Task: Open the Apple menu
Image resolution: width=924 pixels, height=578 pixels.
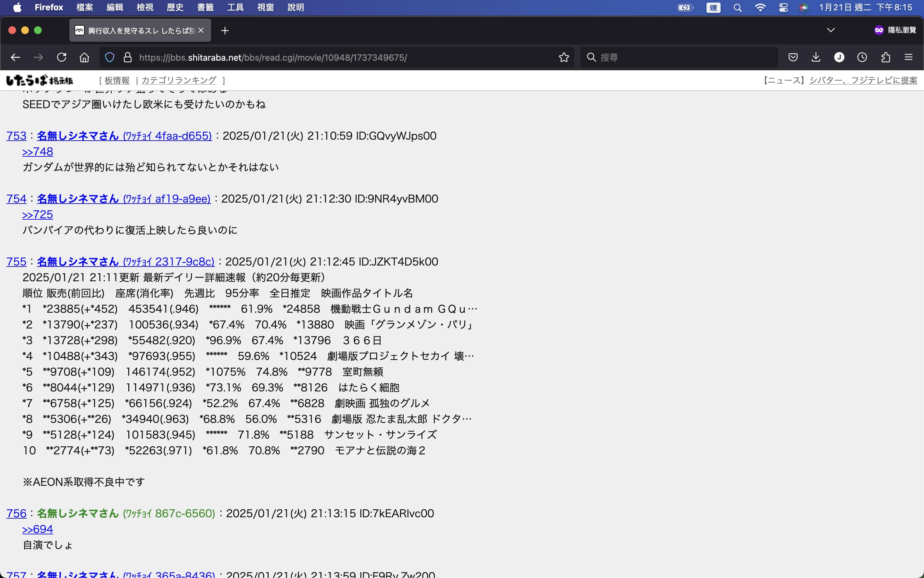Action: point(17,8)
